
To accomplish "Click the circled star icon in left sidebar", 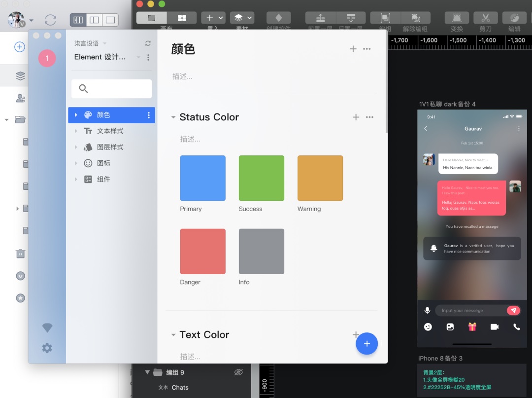I will (20, 298).
